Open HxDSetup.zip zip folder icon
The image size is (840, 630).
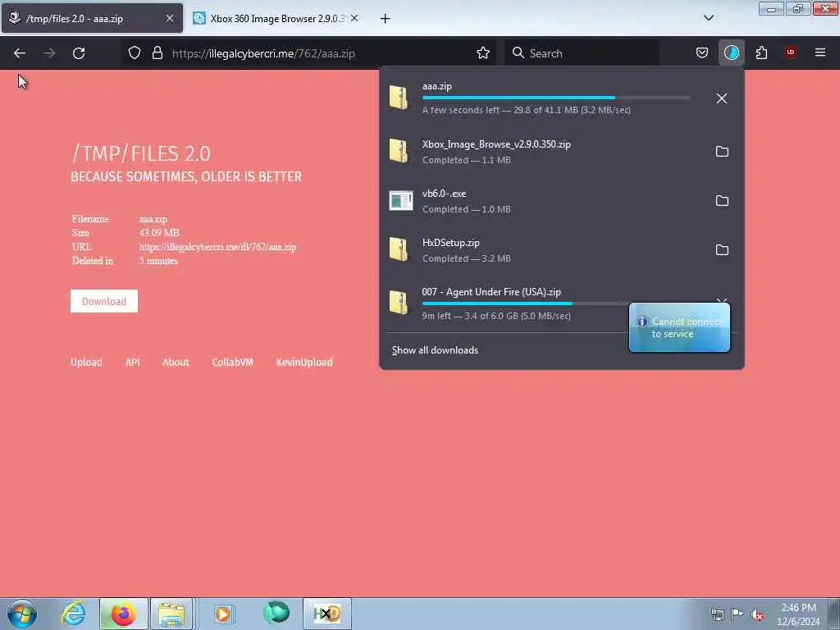(399, 249)
